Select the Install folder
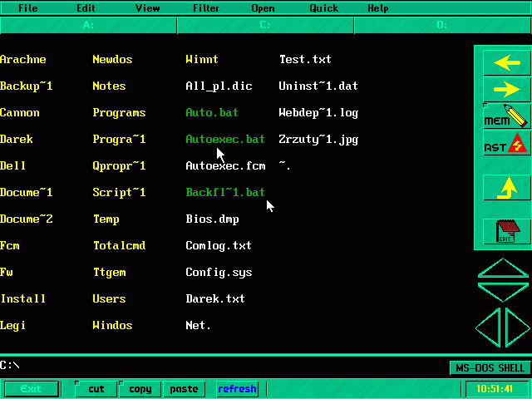 23,299
